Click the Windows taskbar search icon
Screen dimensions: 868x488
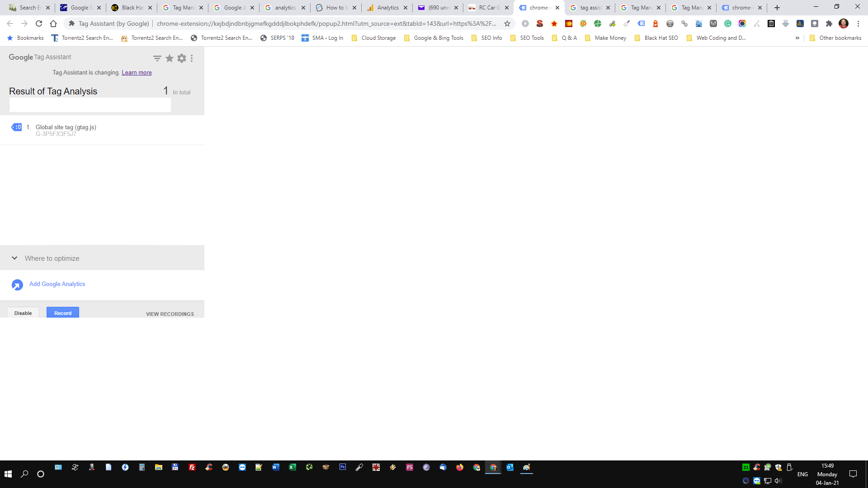tap(24, 474)
